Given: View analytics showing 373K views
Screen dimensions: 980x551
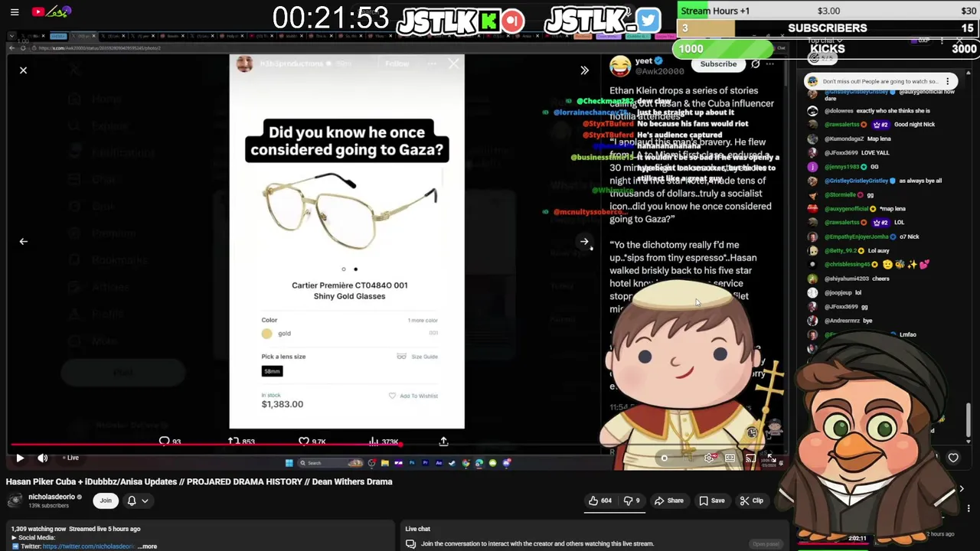Looking at the screenshot, I should [384, 442].
